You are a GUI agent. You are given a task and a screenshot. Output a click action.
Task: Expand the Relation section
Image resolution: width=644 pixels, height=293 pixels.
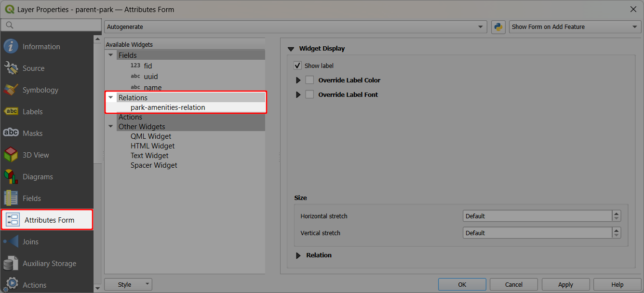[x=298, y=255]
